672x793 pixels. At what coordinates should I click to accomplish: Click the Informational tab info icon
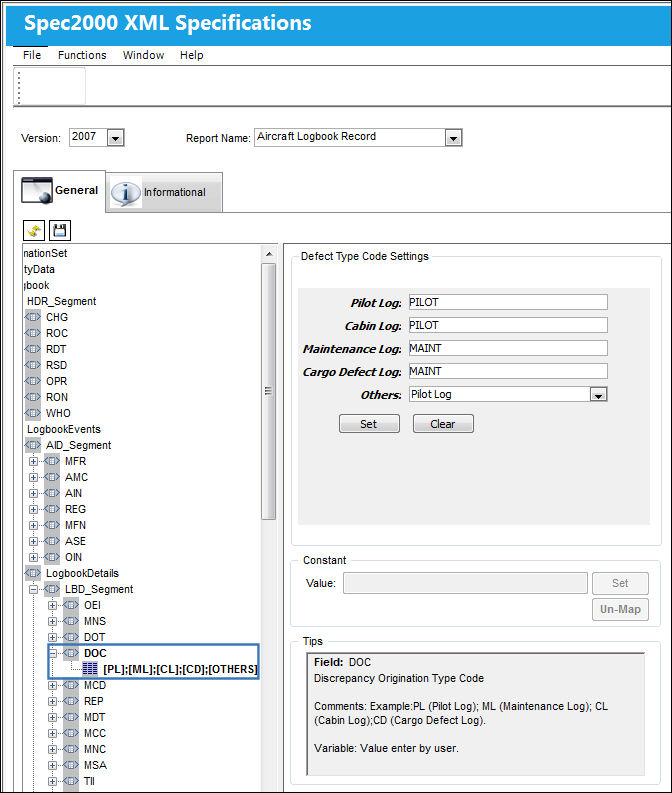coord(126,193)
